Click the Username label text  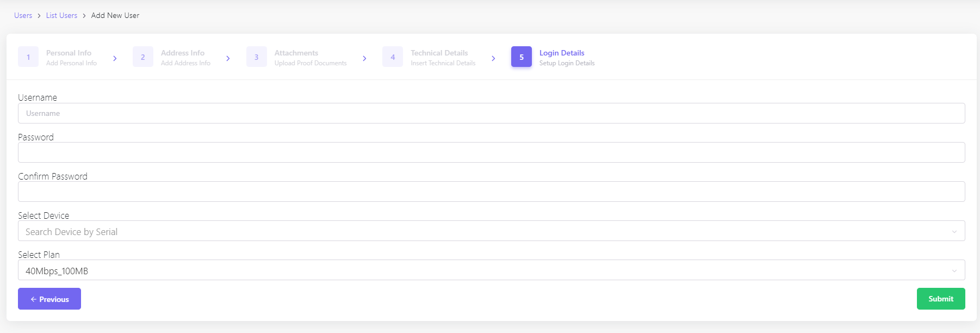(x=38, y=97)
